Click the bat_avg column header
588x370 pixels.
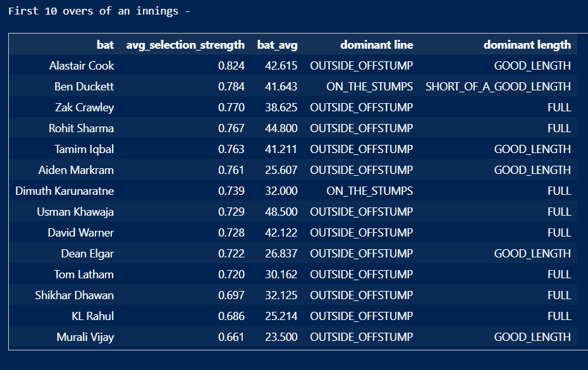pyautogui.click(x=277, y=45)
